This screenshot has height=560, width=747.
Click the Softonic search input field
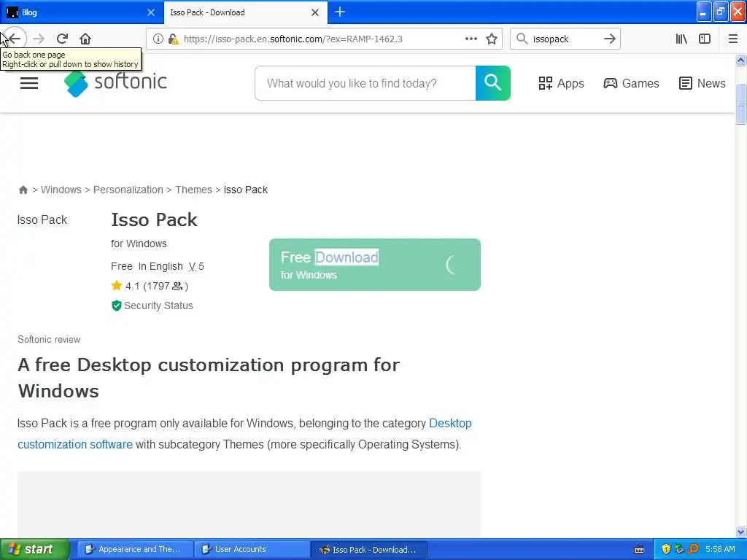click(x=365, y=83)
